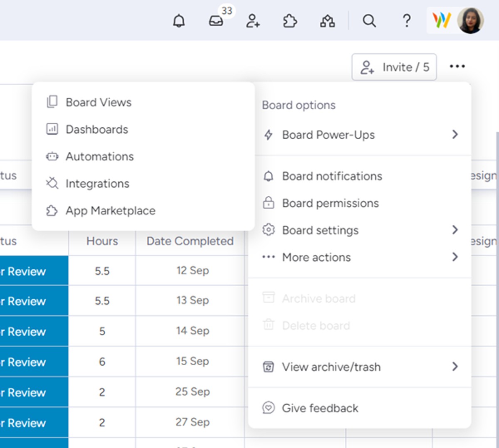Click the colorful product logo icon
499x448 pixels.
coord(441,20)
